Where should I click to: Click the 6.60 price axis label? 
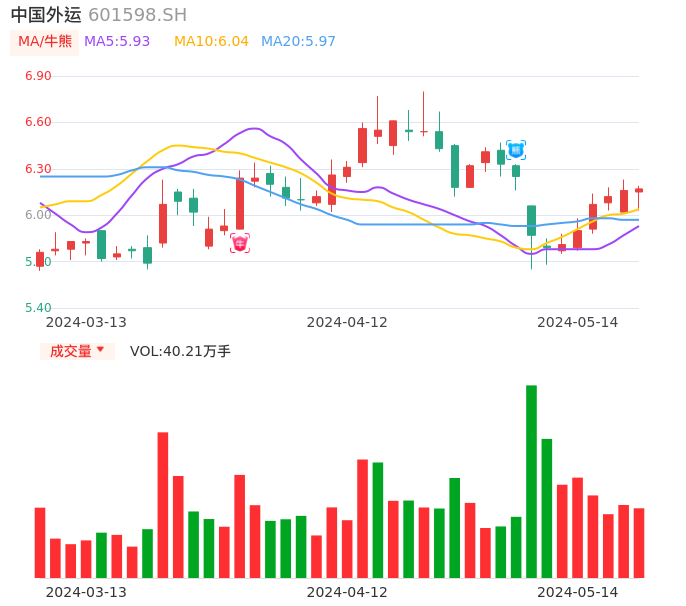coord(38,122)
